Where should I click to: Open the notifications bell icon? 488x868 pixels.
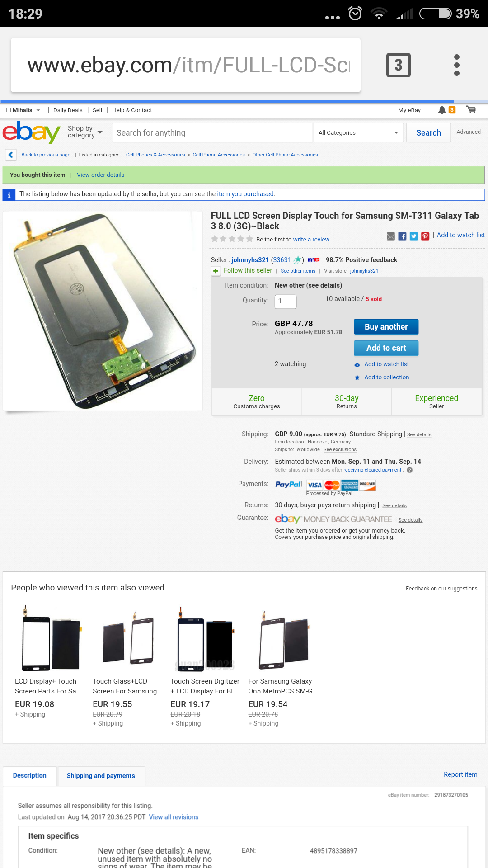pyautogui.click(x=442, y=110)
